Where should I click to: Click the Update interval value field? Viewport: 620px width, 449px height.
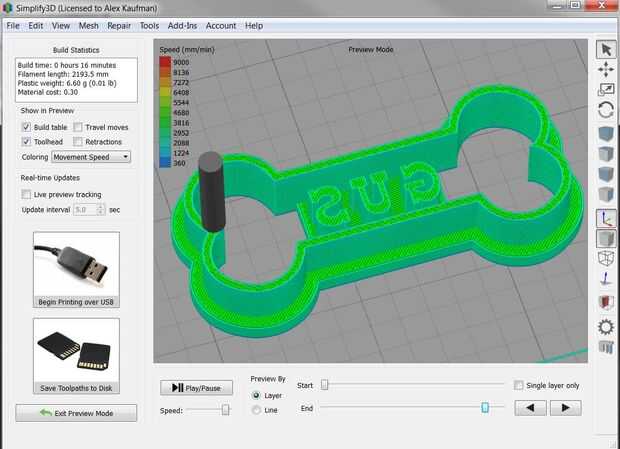tap(85, 209)
